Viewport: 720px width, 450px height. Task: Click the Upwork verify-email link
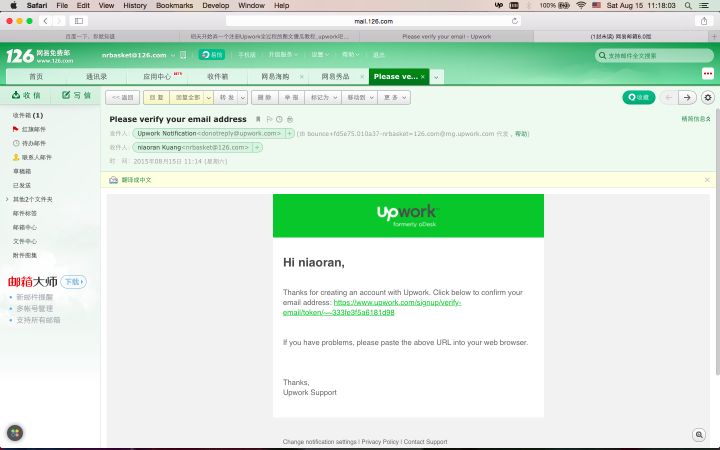[x=372, y=307]
